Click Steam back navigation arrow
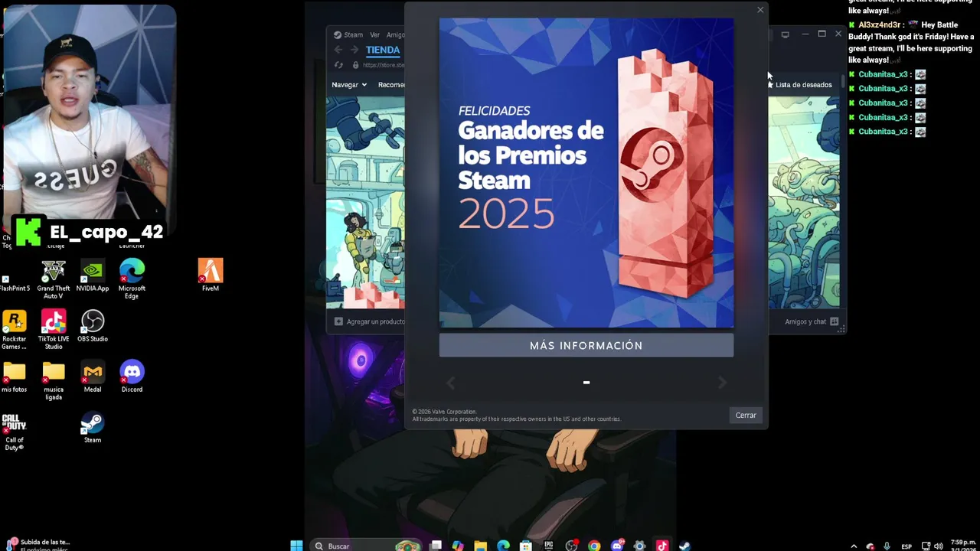The height and width of the screenshot is (551, 980). pos(338,50)
